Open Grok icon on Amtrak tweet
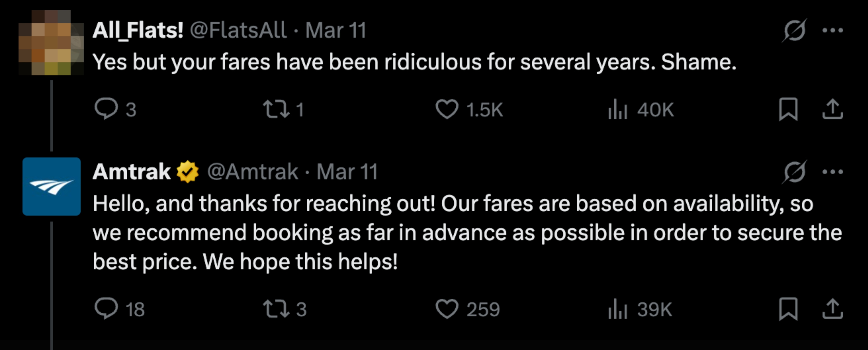868x350 pixels. [x=795, y=172]
